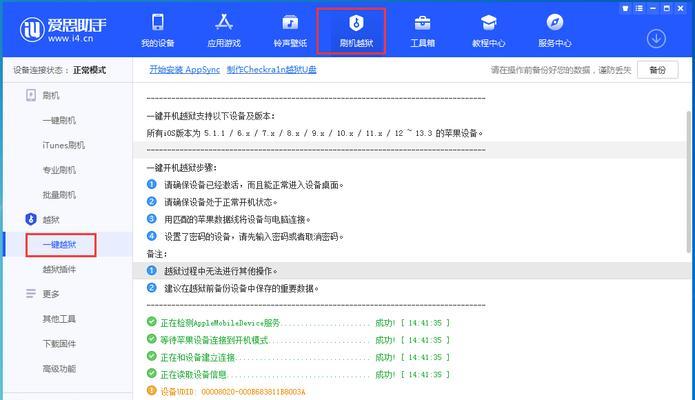Viewport: 695px width, 400px height.
Task: Click the 刷机 section icon in sidebar
Action: pyautogui.click(x=31, y=95)
